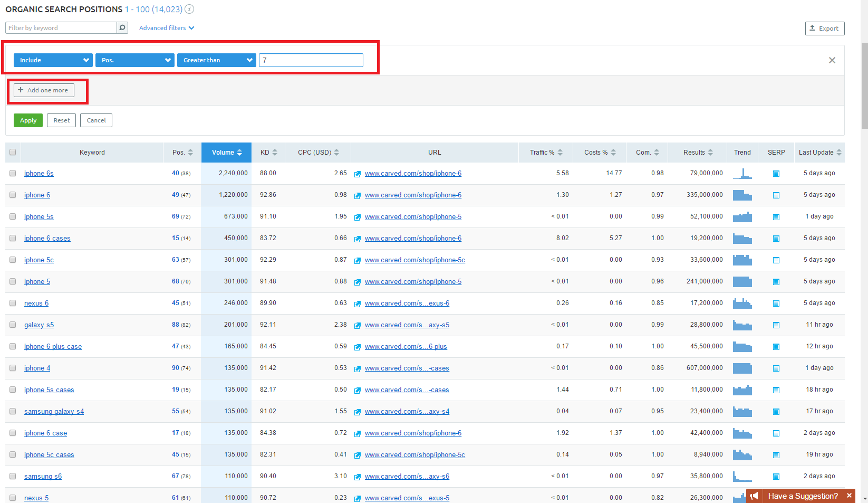Image resolution: width=868 pixels, height=503 pixels.
Task: Click the megaphone icon in suggestion bar
Action: click(x=755, y=496)
